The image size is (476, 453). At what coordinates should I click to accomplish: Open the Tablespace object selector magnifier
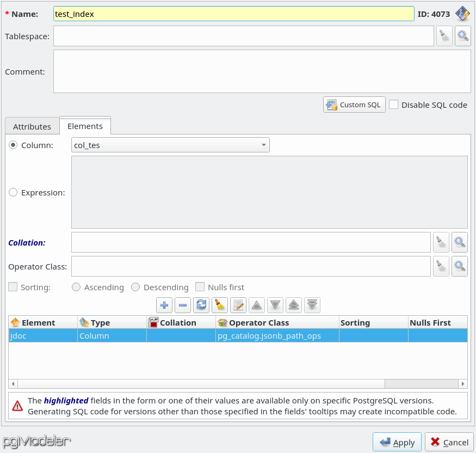tap(463, 36)
